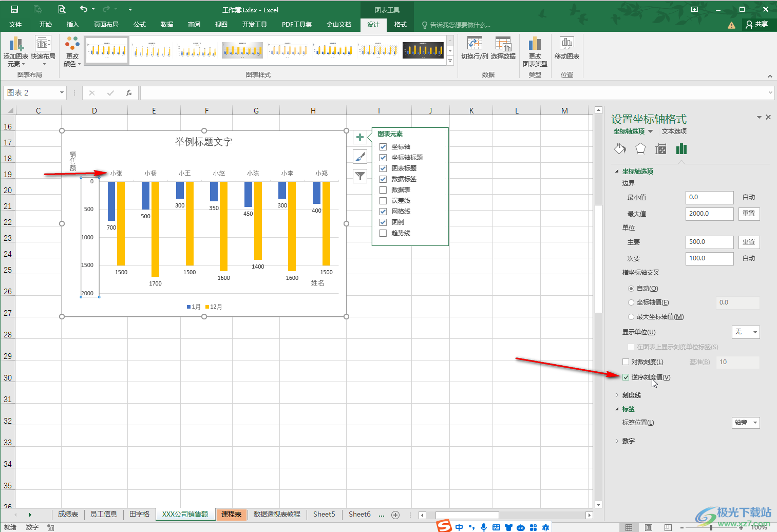Screen dimensions: 777x532
Task: Check 数据表 chart element
Action: pos(383,190)
